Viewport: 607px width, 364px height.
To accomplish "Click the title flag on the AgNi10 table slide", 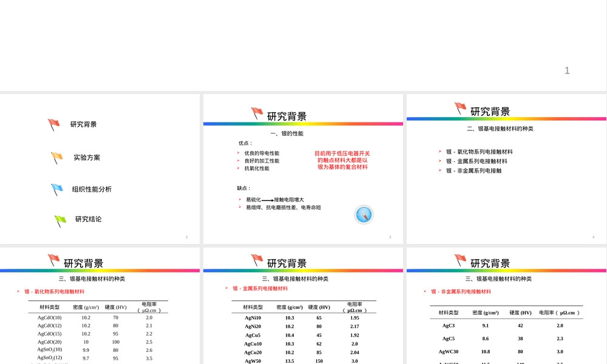I will 257,260.
